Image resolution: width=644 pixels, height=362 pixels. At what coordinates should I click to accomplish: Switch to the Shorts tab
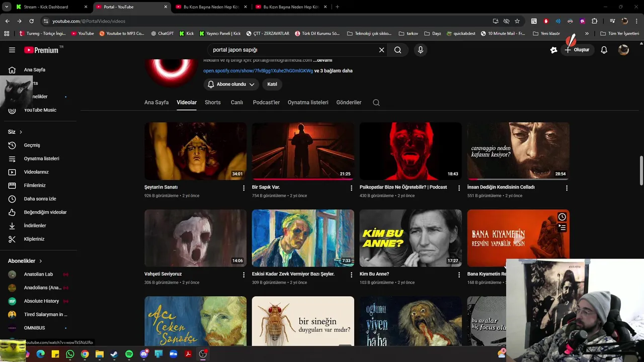pos(213,102)
